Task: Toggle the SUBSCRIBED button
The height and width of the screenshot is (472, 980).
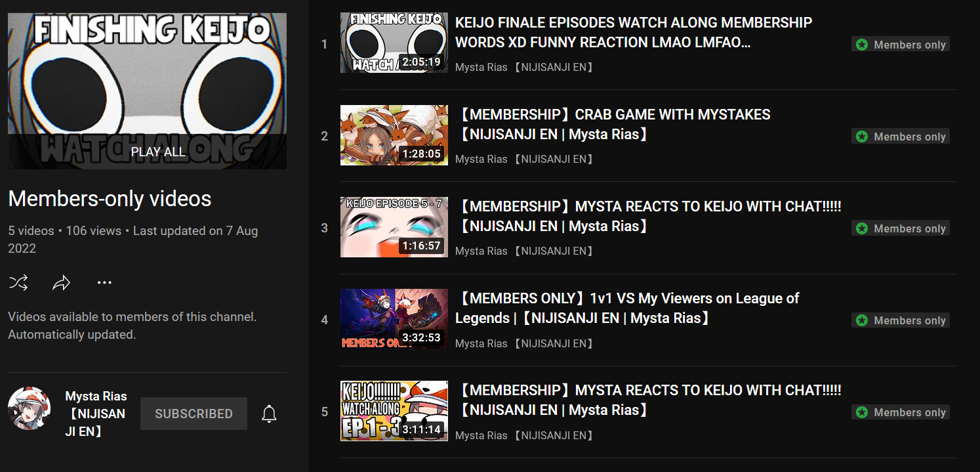Action: [x=194, y=414]
